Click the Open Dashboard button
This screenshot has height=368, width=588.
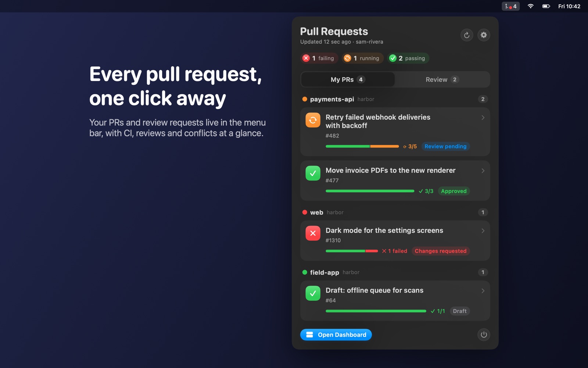click(x=336, y=335)
